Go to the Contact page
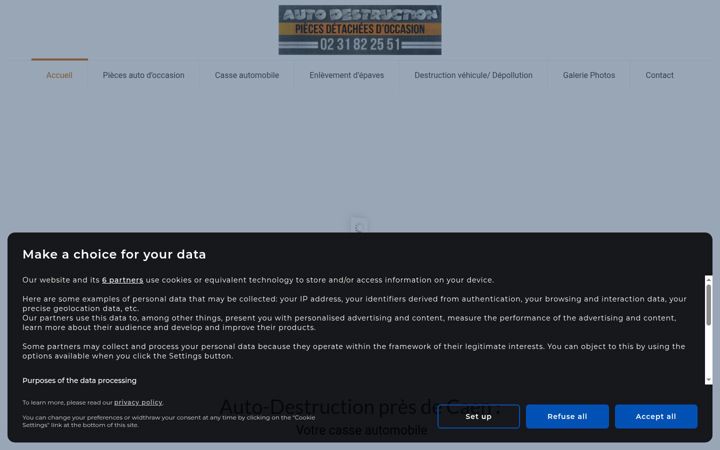Viewport: 720px width, 450px height. coord(659,75)
